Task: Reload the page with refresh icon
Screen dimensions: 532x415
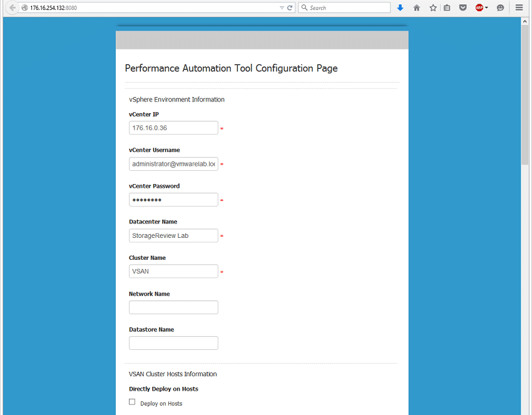Action: [290, 8]
